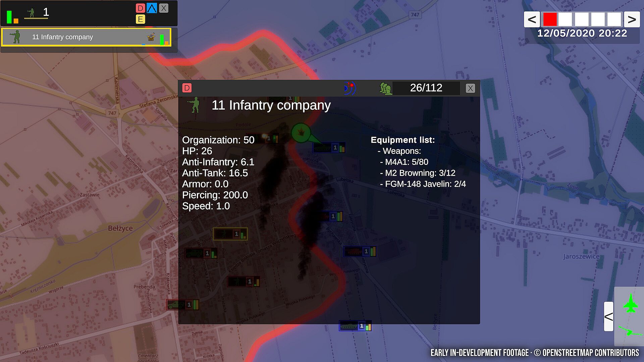
Task: Click the green artillery cannon icon
Action: 630,331
